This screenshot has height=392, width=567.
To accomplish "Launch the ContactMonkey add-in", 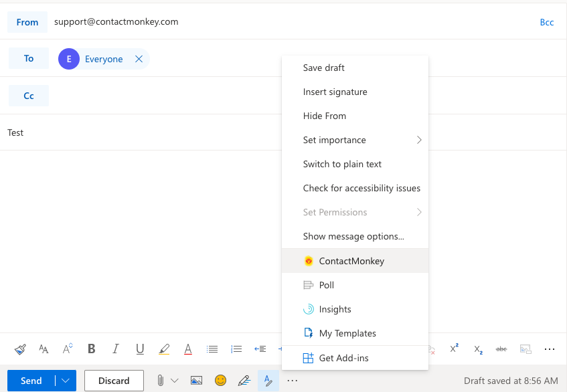I will [355, 261].
